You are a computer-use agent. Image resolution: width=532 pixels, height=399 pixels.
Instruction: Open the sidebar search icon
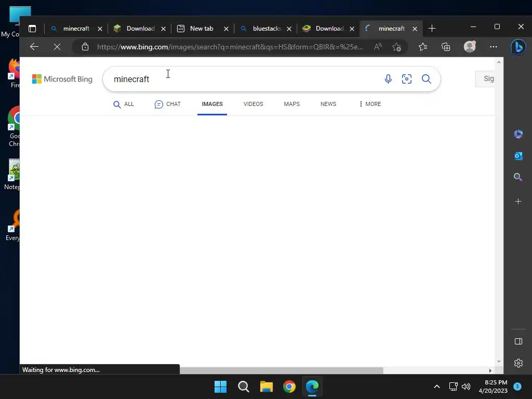tap(518, 177)
